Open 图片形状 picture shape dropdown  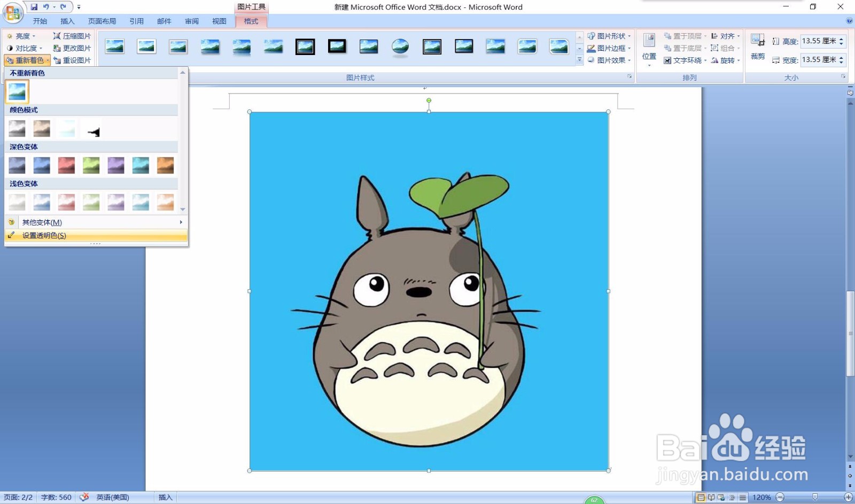[x=609, y=36]
